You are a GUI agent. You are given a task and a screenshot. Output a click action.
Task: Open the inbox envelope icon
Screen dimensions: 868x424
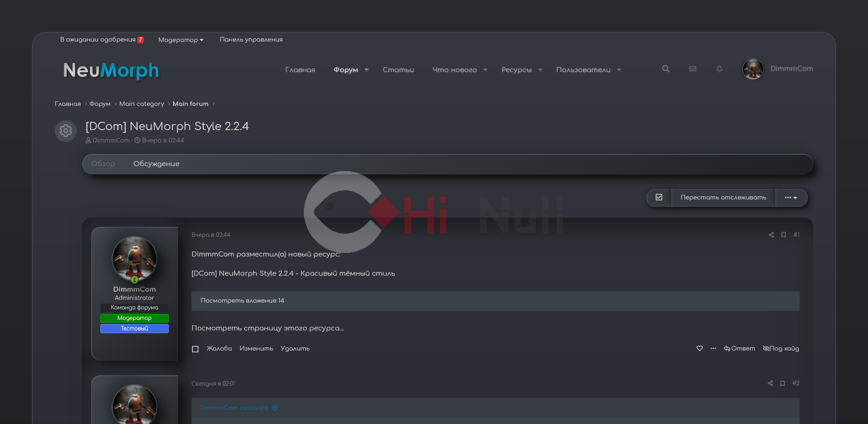692,69
